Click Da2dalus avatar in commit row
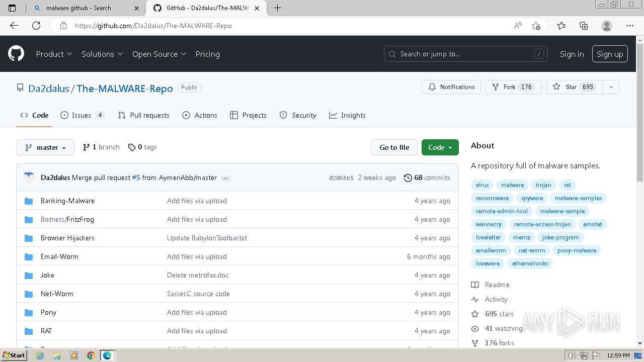The height and width of the screenshot is (362, 644). (x=29, y=176)
